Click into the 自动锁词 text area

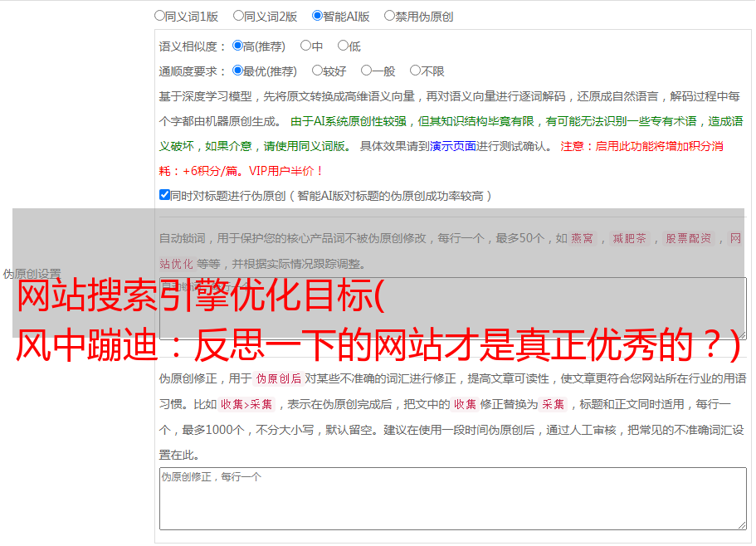pyautogui.click(x=453, y=309)
